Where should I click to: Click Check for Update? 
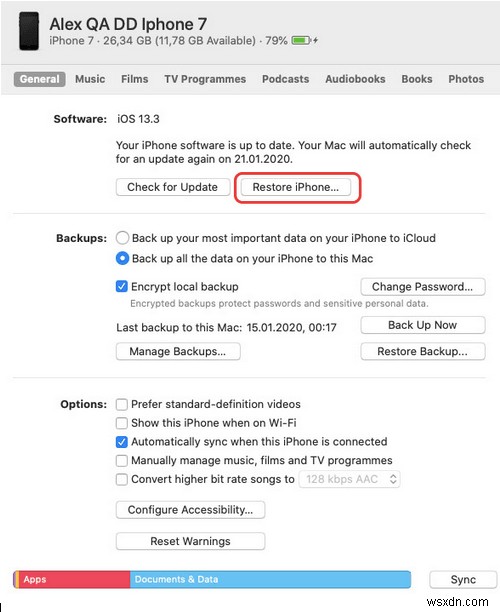click(173, 187)
